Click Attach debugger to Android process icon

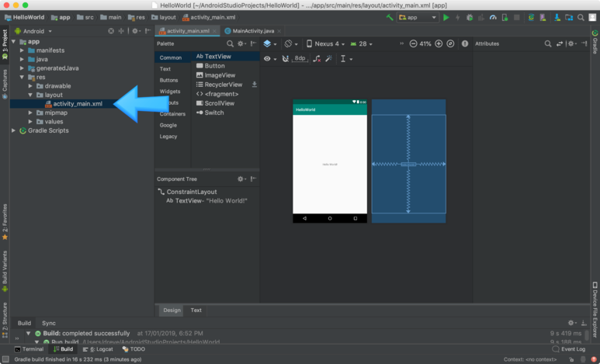[x=505, y=17]
